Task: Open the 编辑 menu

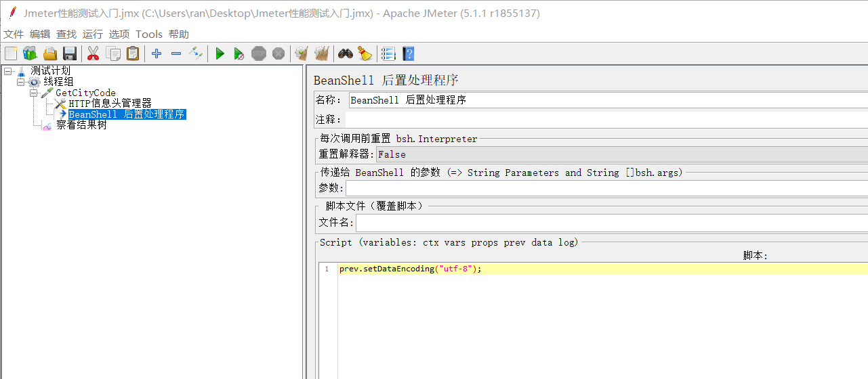Action: pos(40,34)
